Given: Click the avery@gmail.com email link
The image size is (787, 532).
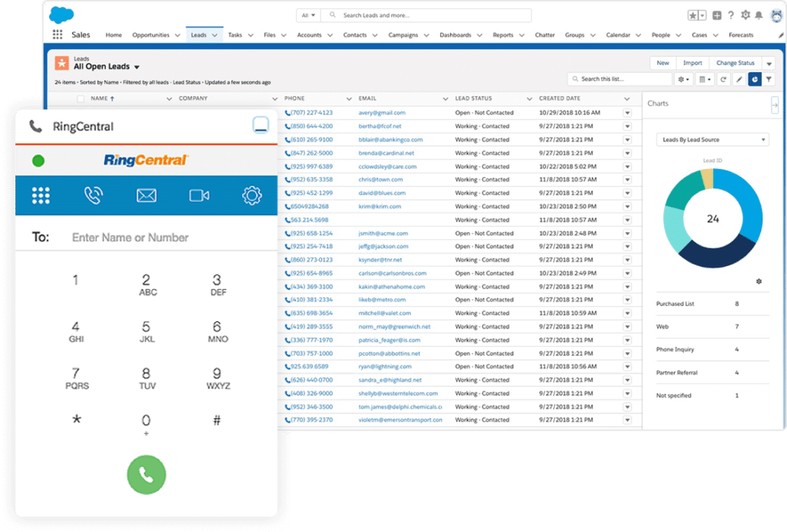Looking at the screenshot, I should pos(381,112).
